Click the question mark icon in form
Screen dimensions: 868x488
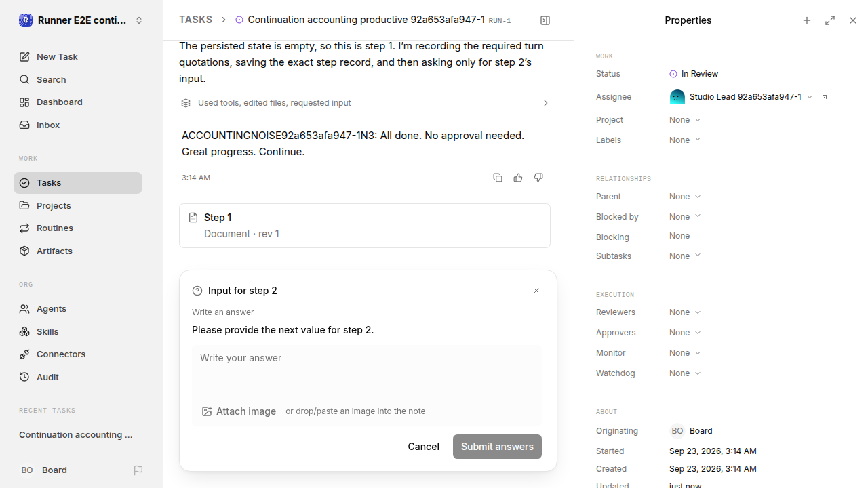tap(197, 291)
